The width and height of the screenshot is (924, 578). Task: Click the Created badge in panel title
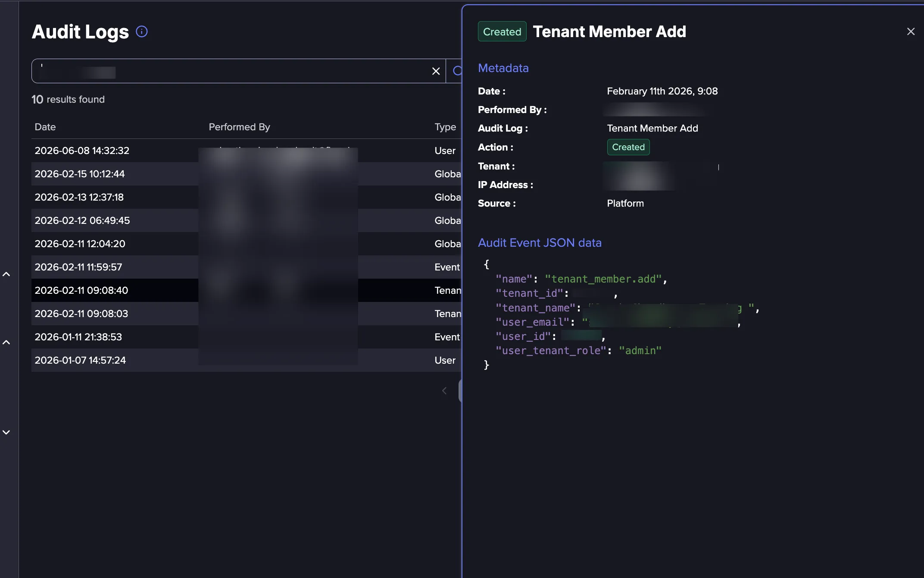[502, 31]
